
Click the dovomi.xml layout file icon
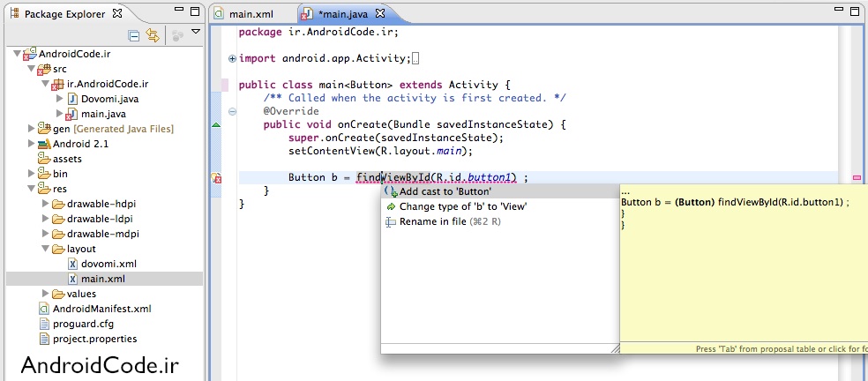pos(73,264)
